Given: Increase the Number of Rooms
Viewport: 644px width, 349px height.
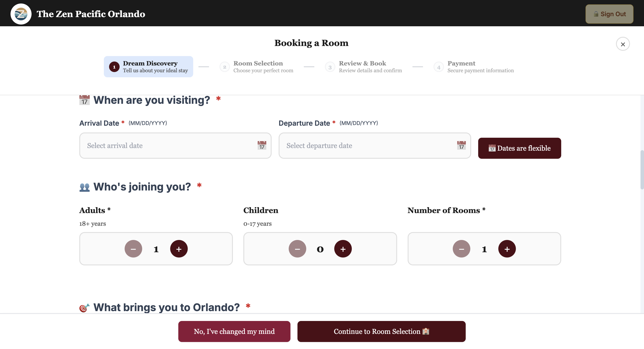Looking at the screenshot, I should coord(507,249).
